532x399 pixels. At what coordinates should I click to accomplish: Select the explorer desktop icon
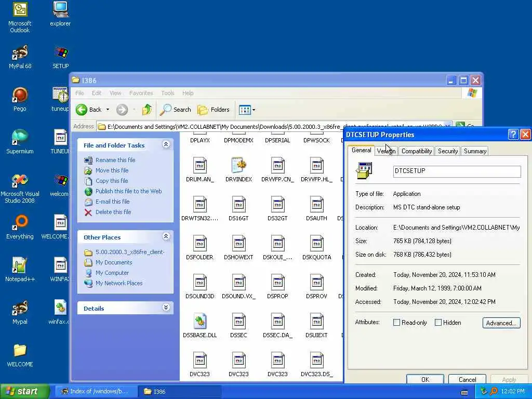(x=60, y=14)
